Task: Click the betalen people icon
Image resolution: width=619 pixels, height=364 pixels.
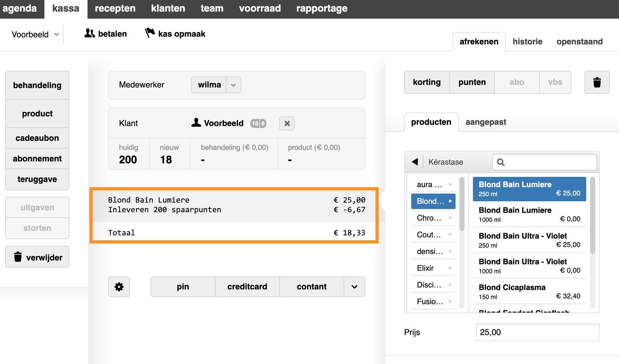Action: [x=89, y=33]
